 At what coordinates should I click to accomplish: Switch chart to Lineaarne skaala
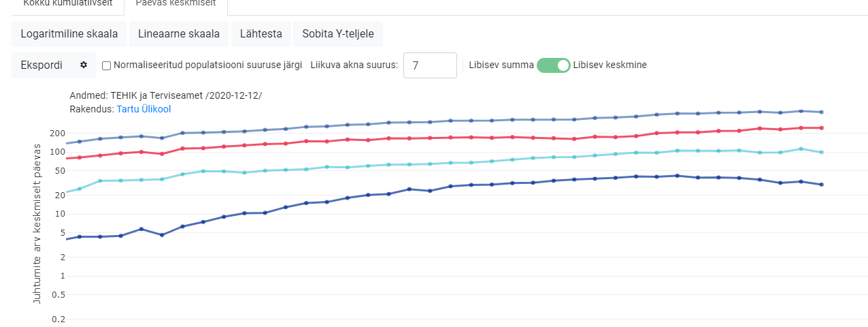[179, 34]
